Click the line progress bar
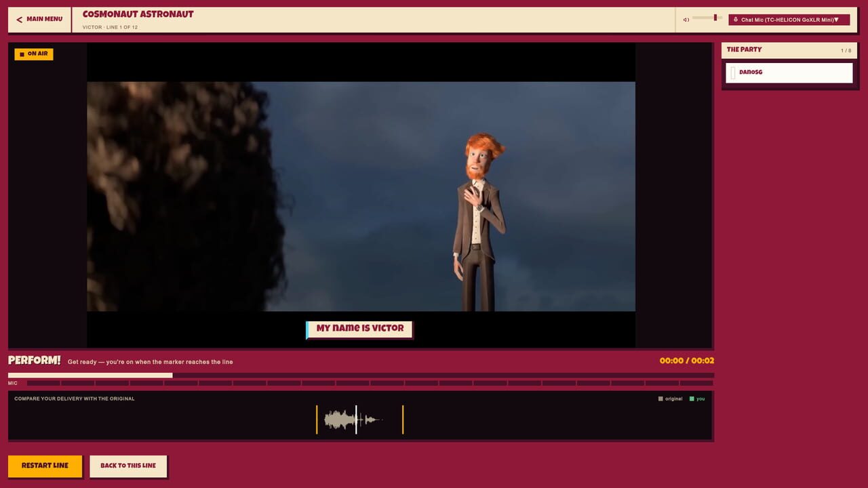 (361, 375)
